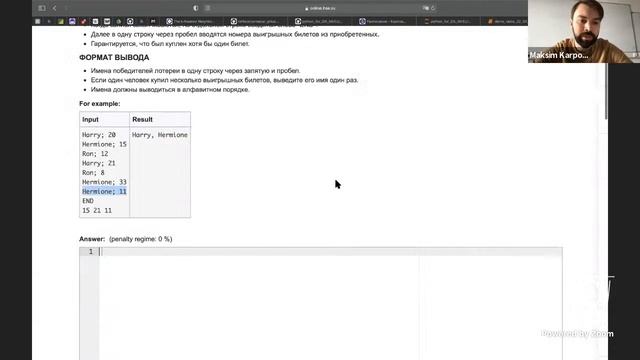Open the green pinned tab icon
This screenshot has width=640, height=360.
pyautogui.click(x=61, y=21)
